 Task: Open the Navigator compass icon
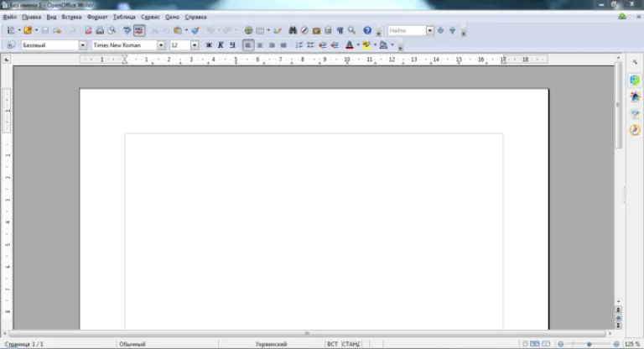(304, 30)
